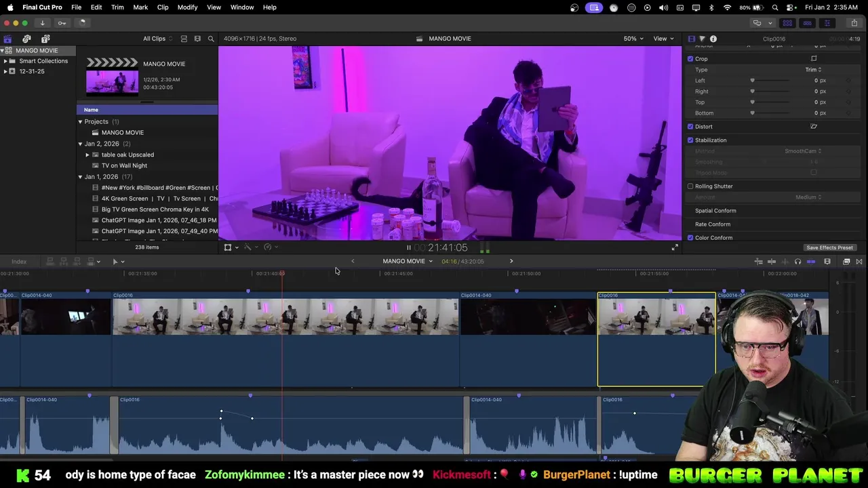
Task: Open the Info inspector icon
Action: coord(713,39)
